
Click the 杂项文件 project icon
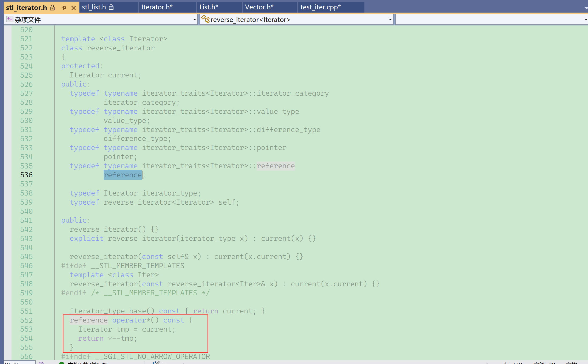(x=9, y=19)
